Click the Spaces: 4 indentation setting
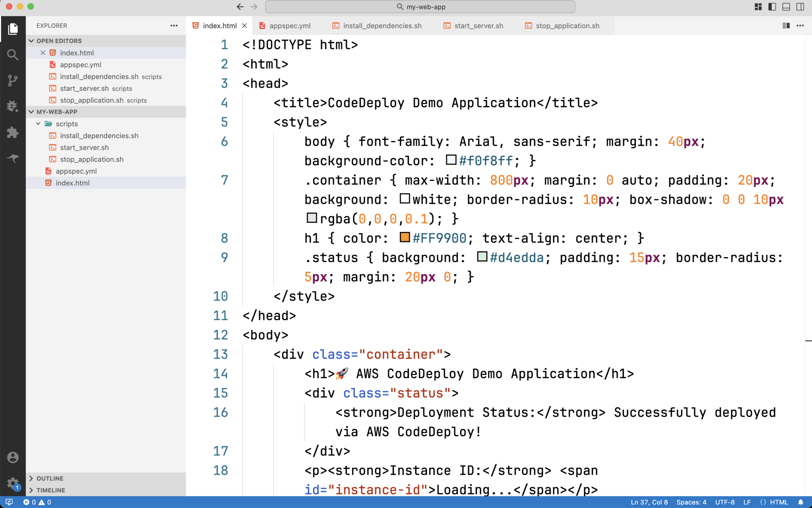Viewport: 812px width, 508px height. coord(691,502)
